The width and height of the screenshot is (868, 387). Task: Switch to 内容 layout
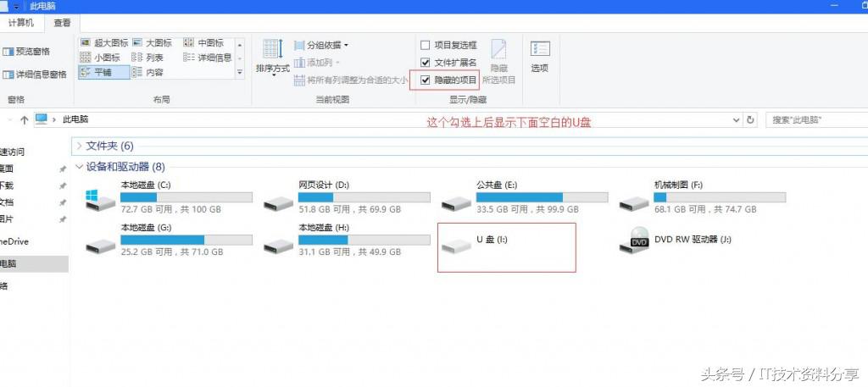pos(147,73)
